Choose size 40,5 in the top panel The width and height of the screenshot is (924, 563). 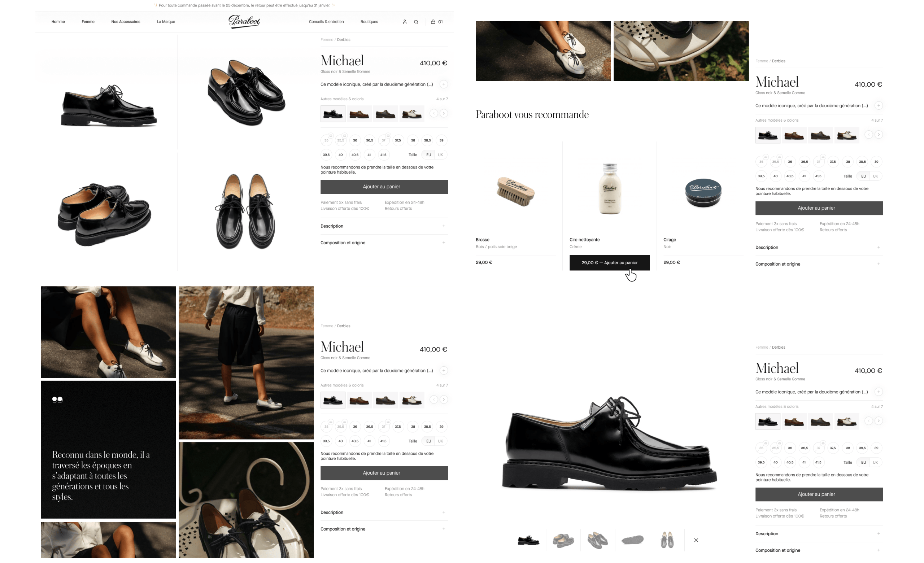(355, 155)
